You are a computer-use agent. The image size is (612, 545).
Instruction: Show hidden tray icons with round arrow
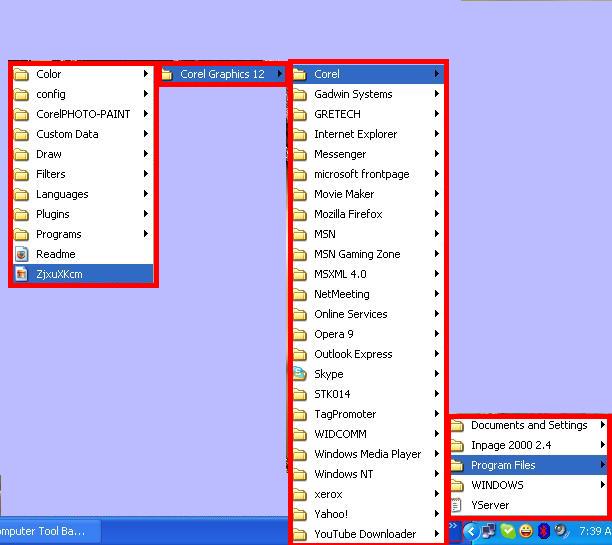(x=471, y=531)
